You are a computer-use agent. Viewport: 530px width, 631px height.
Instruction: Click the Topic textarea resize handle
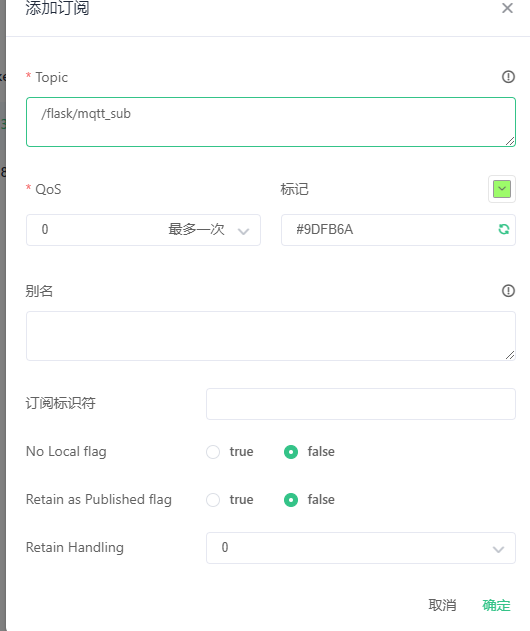(510, 141)
